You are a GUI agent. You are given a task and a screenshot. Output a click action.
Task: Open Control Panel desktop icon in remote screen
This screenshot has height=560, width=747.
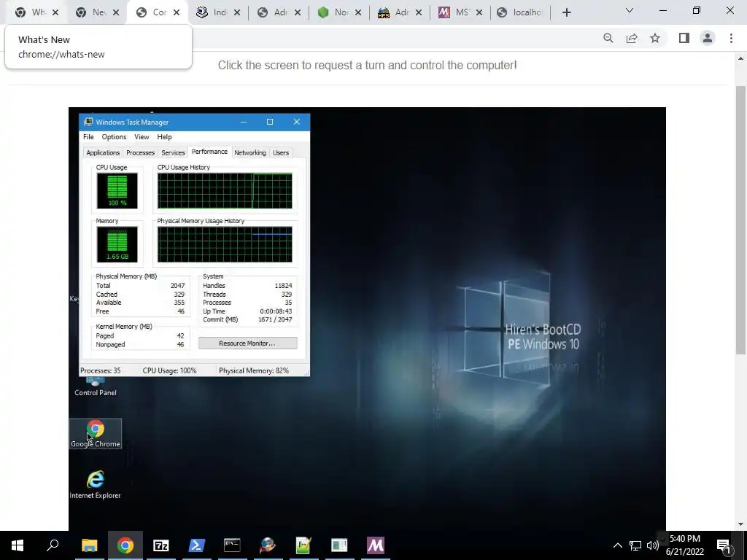(x=96, y=386)
